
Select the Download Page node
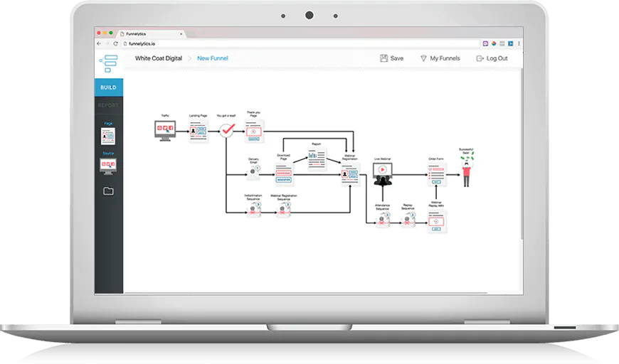tap(283, 174)
